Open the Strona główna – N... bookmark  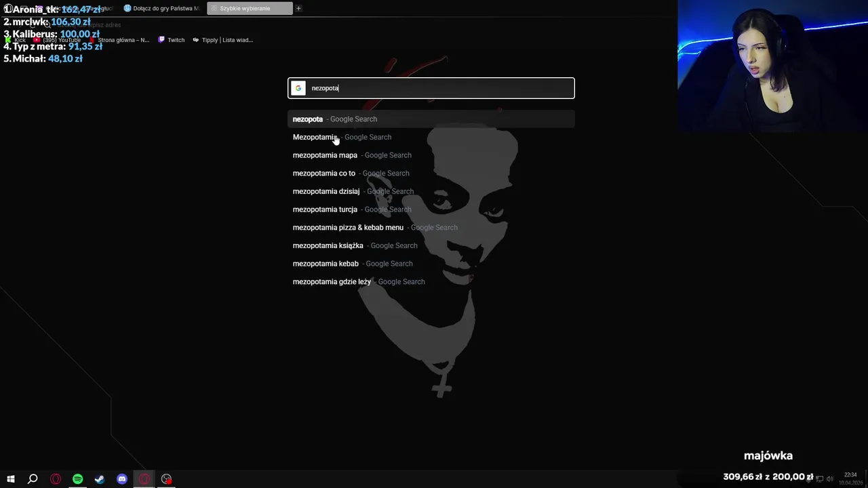tap(119, 40)
